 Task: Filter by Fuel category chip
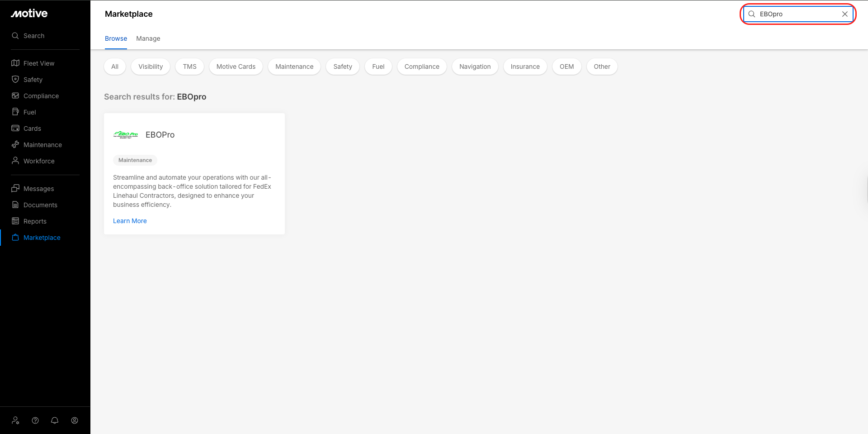point(378,67)
